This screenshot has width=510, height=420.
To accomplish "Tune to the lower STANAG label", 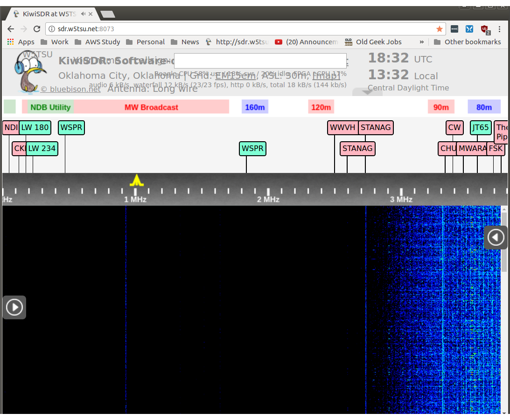I will 357,149.
